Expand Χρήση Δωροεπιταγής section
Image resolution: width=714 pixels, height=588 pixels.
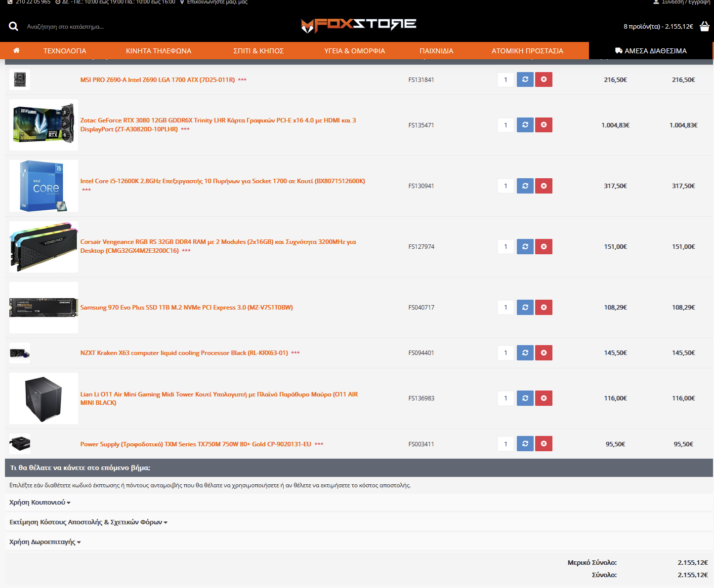coord(45,542)
